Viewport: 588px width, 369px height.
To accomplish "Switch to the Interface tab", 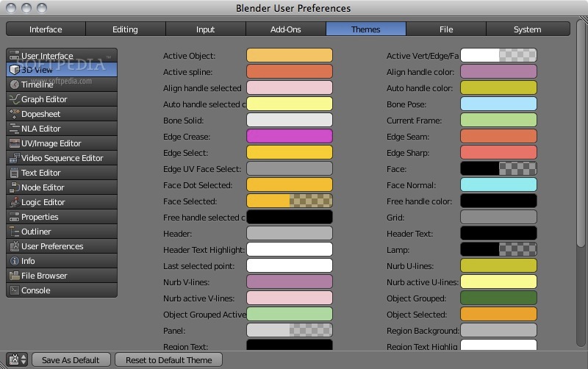I will click(46, 29).
